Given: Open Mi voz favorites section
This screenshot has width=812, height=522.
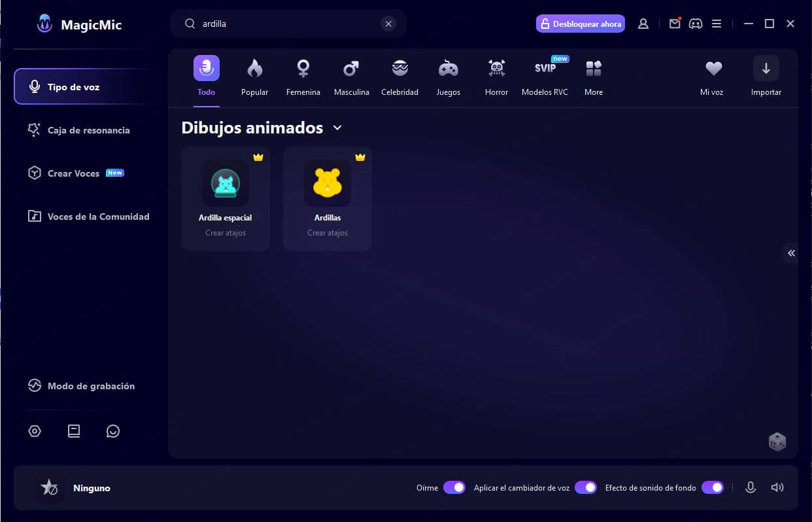Looking at the screenshot, I should [712, 75].
